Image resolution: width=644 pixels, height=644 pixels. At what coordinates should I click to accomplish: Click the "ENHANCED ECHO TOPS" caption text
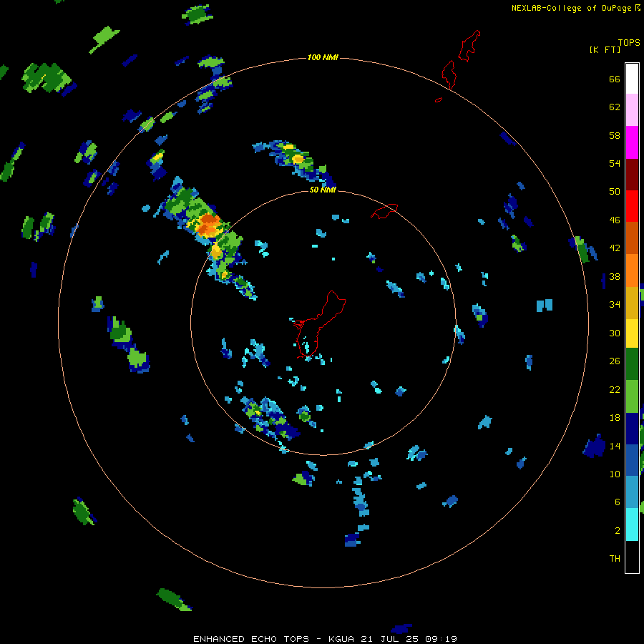(x=250, y=639)
